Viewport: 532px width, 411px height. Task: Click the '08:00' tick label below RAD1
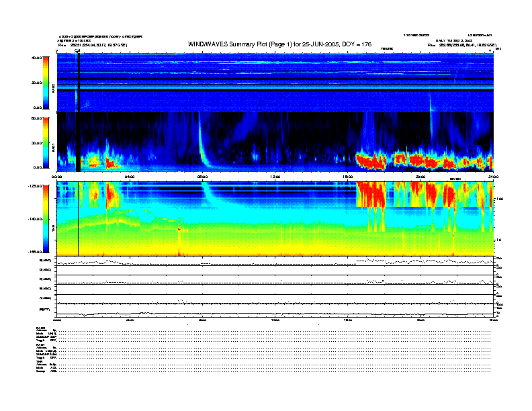point(202,177)
